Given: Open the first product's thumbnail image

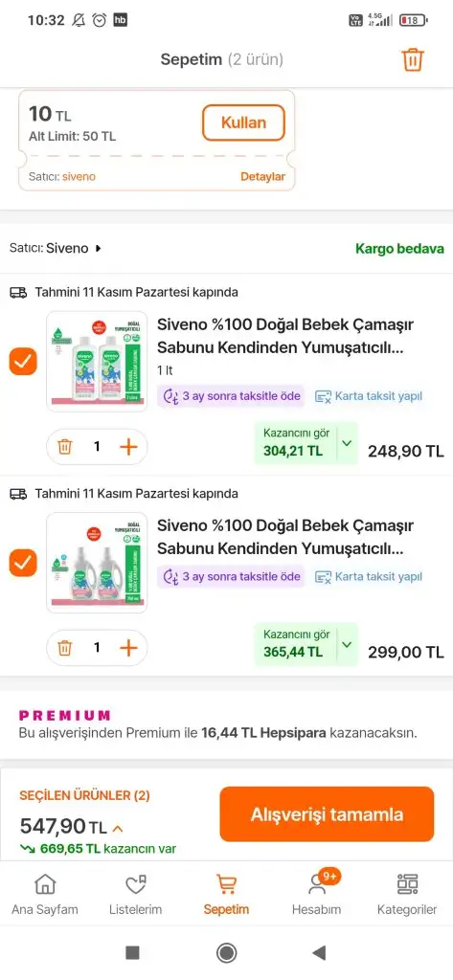Looking at the screenshot, I should (97, 361).
